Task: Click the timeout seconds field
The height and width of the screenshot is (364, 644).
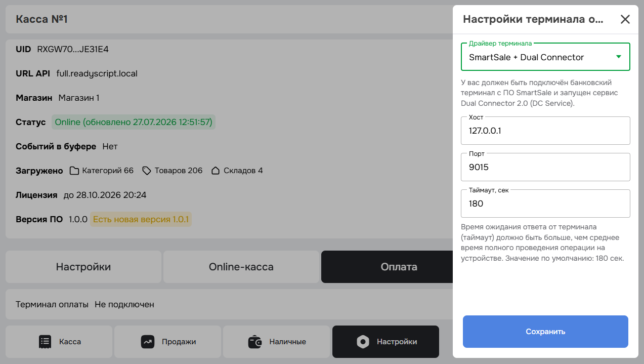Action: click(x=545, y=204)
